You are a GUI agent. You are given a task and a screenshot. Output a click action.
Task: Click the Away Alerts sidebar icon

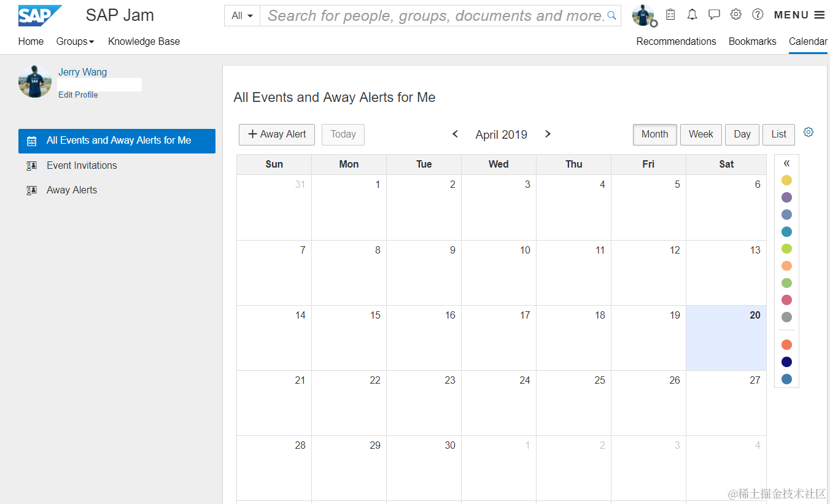pyautogui.click(x=31, y=190)
